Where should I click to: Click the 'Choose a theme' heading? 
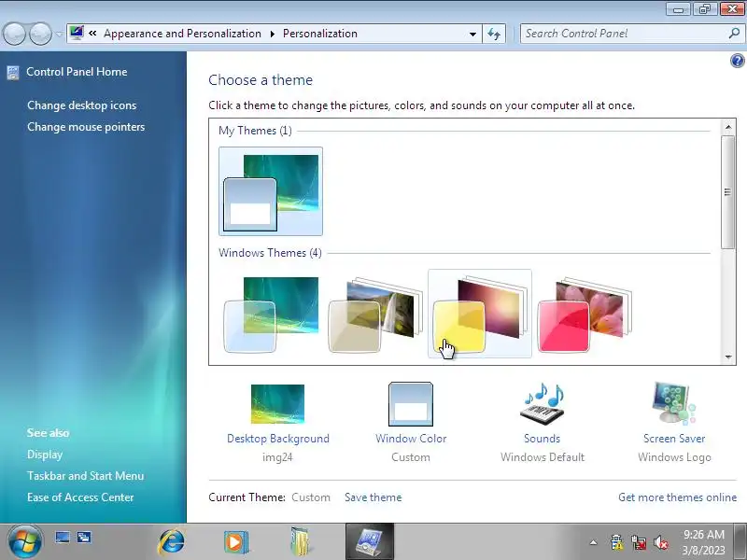261,80
